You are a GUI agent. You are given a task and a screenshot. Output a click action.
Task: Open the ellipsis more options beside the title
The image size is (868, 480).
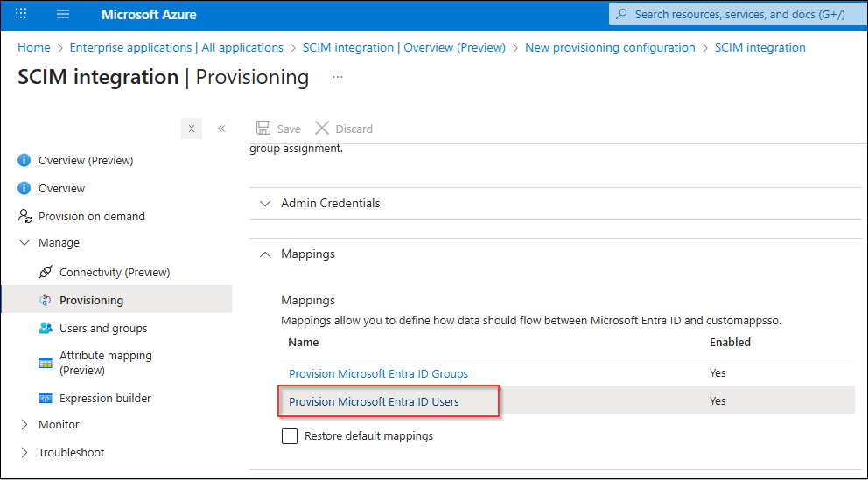338,78
